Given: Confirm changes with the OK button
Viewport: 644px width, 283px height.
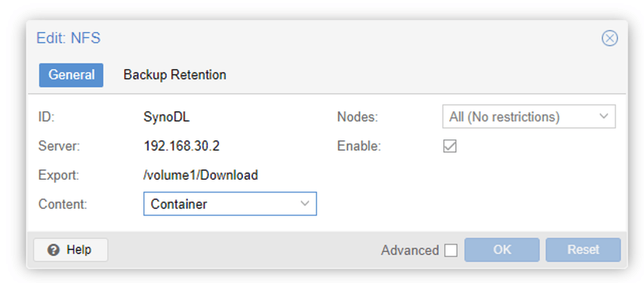Looking at the screenshot, I should (502, 250).
